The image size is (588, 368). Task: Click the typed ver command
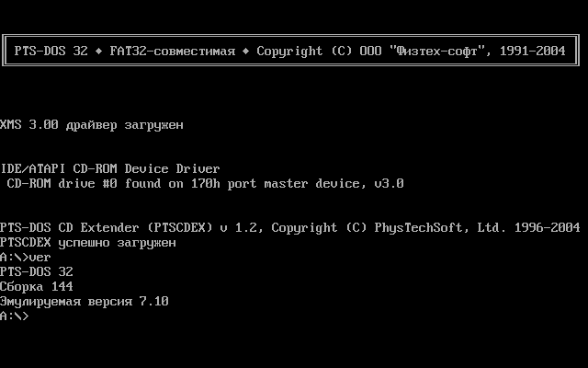(40, 258)
